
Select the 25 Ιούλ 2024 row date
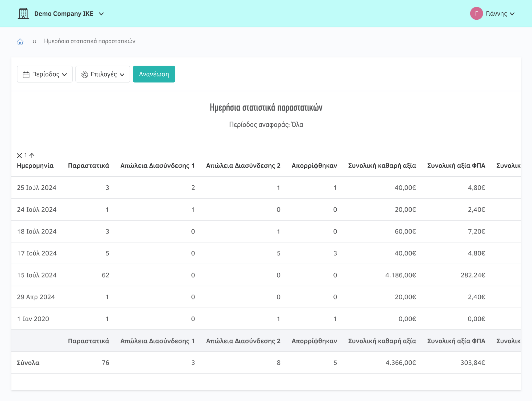(x=37, y=188)
